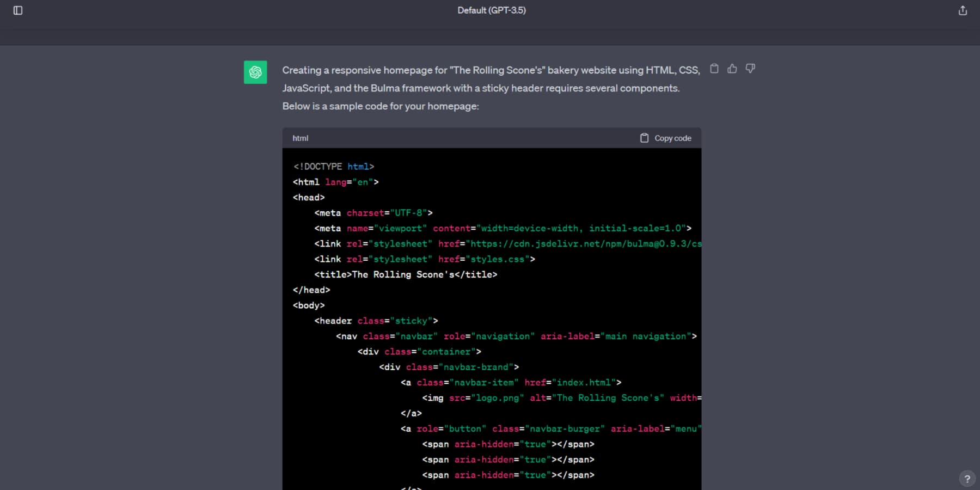This screenshot has height=490, width=980.
Task: Share the conversation via the share icon
Action: coord(963,10)
